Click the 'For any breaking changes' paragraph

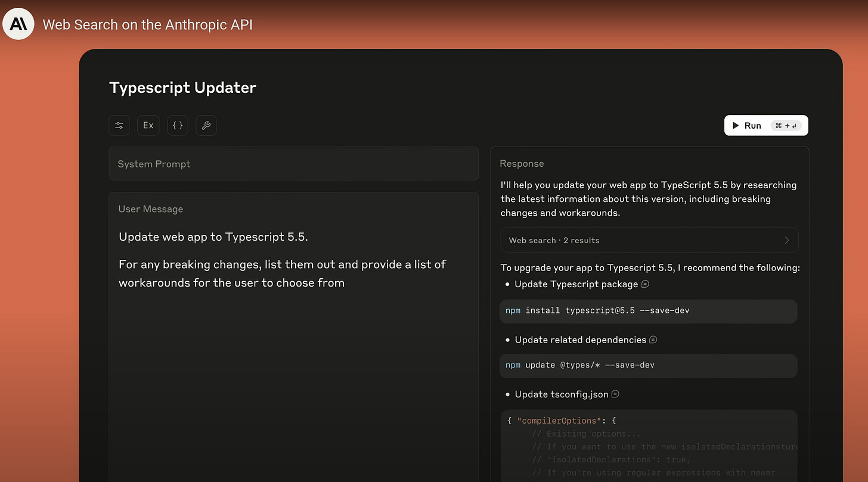pyautogui.click(x=283, y=273)
